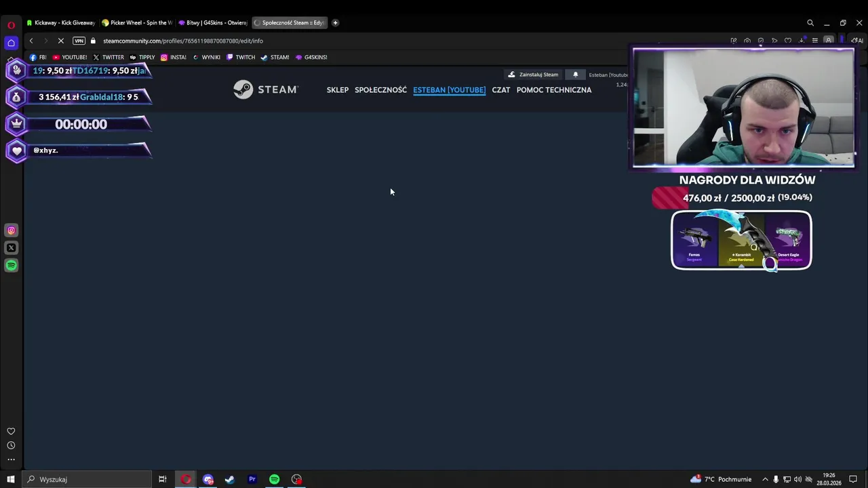
Task: Go back with the browser back arrow
Action: click(31, 41)
